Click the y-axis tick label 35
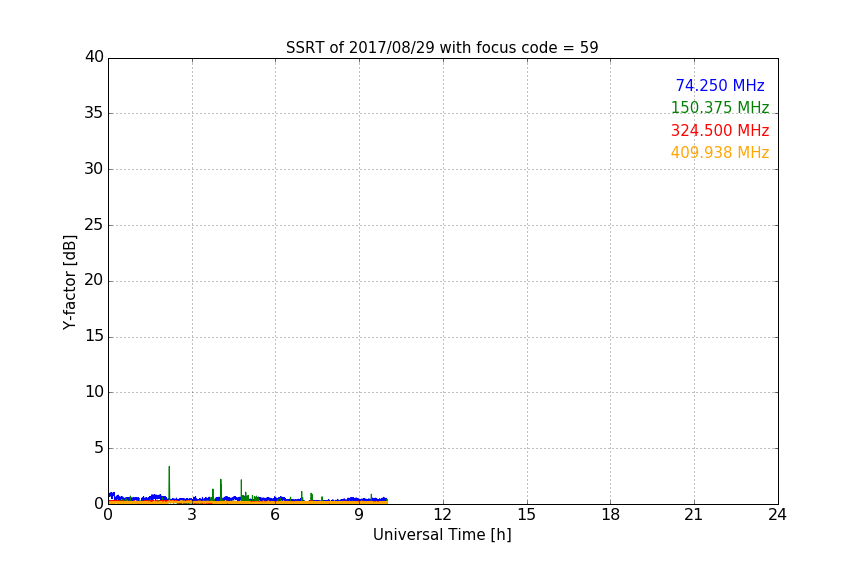 pos(94,113)
